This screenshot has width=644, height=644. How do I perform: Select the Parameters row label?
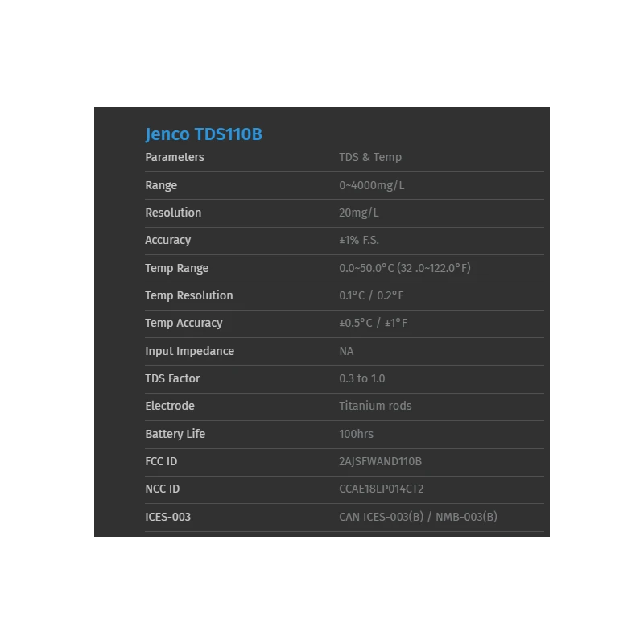click(x=175, y=157)
